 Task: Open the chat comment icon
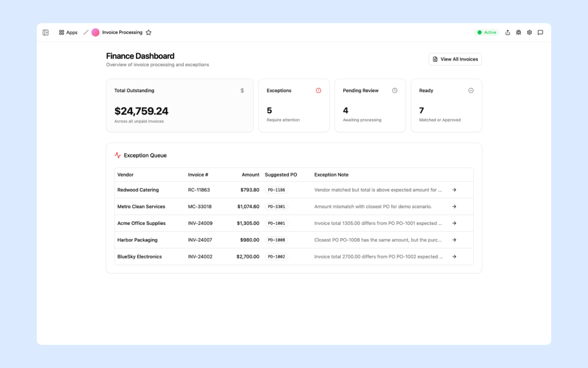540,32
